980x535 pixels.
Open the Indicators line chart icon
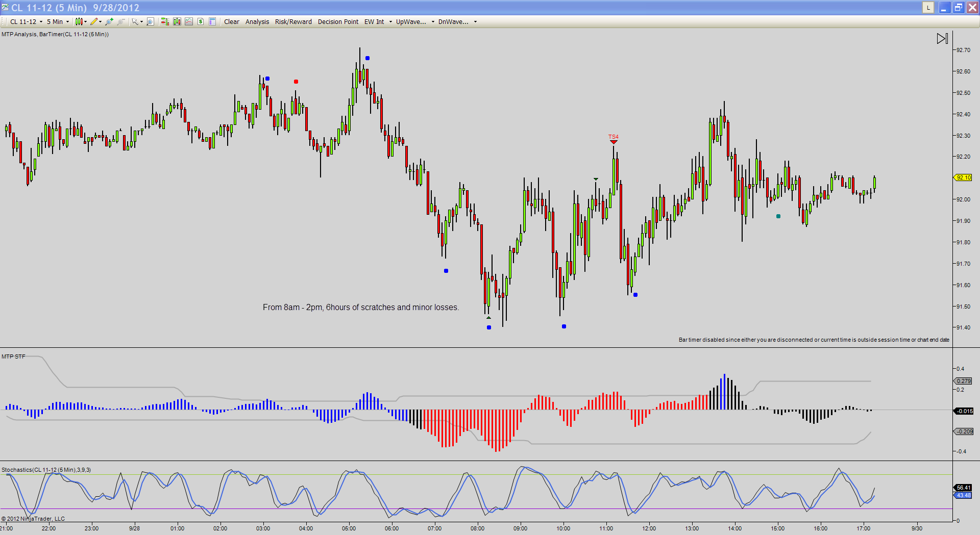[x=189, y=21]
